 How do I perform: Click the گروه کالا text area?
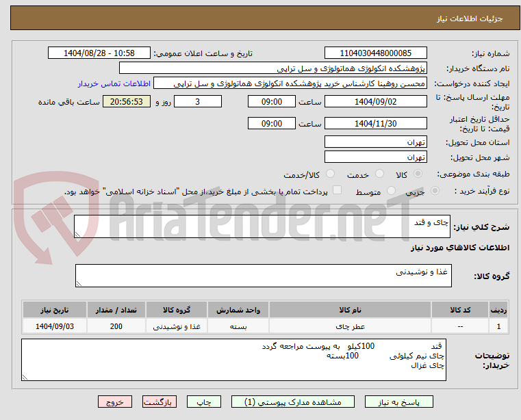point(264,276)
